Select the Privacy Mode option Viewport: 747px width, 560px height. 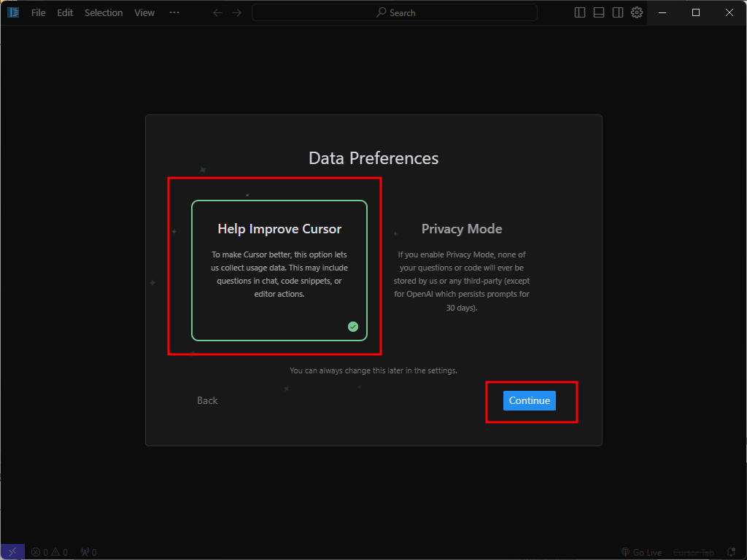coord(462,267)
